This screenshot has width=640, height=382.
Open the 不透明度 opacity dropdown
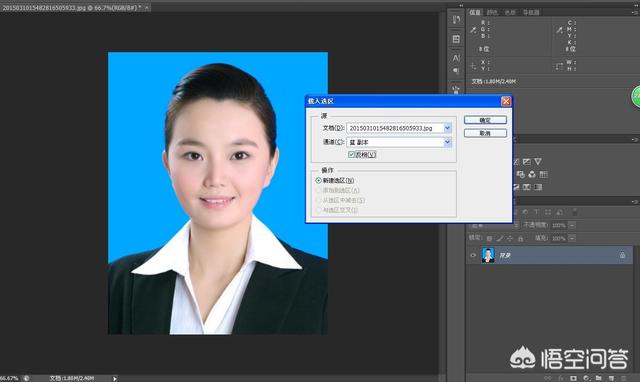(x=572, y=225)
